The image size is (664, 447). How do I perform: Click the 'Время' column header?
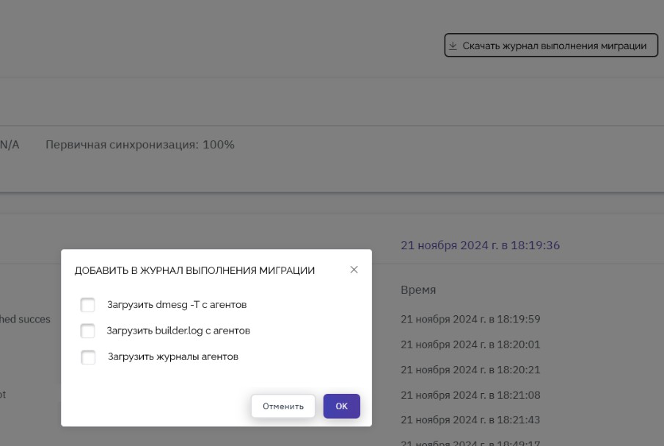point(418,289)
